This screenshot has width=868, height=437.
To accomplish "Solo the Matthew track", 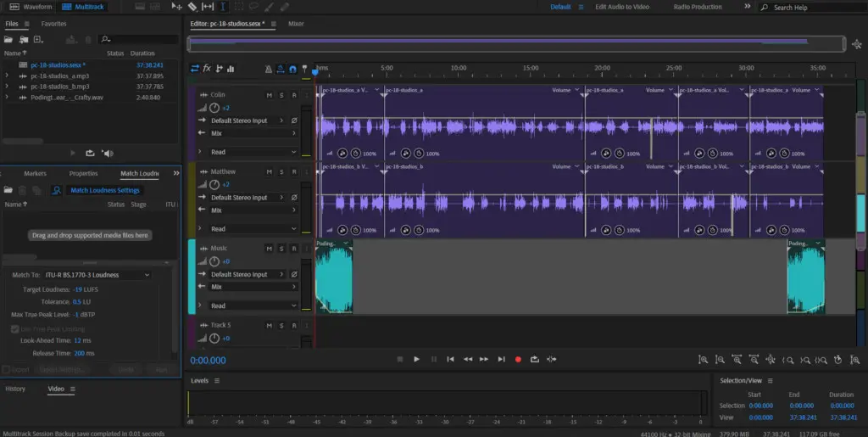I will (281, 172).
